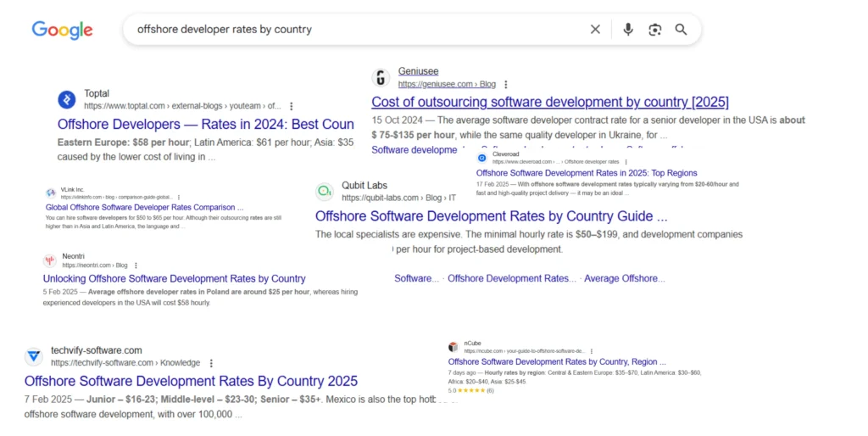Click the Toptal site name text

[x=97, y=93]
